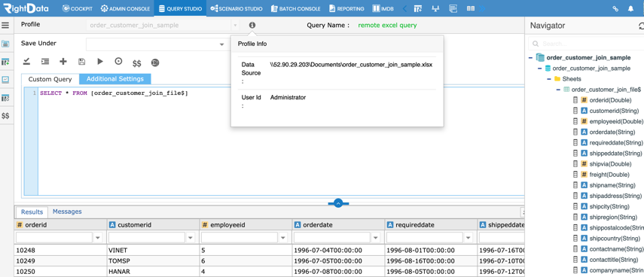
Task: Click the grid columns icon in the top bar
Action: point(471,8)
